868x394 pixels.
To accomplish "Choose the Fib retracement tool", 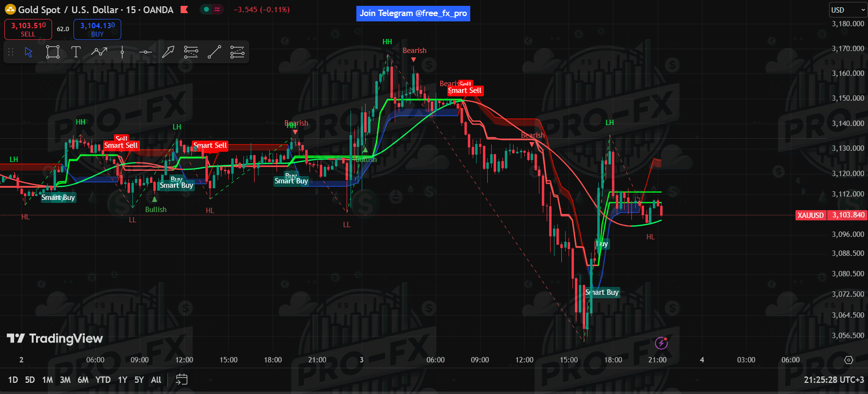I will [x=191, y=52].
